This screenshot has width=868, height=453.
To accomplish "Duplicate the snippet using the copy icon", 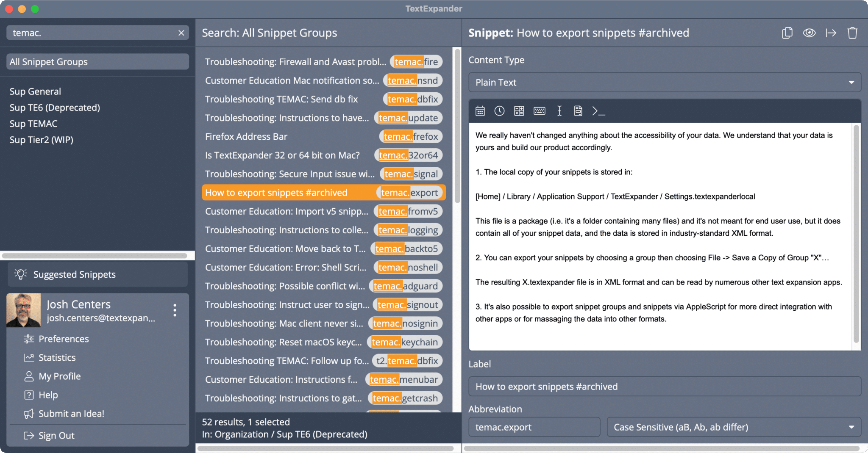I will pos(787,33).
